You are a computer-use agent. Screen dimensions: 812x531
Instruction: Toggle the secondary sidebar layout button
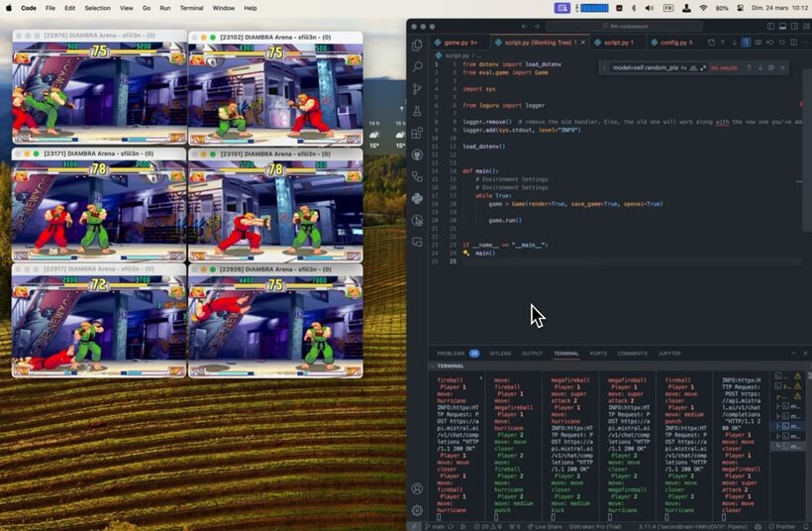794,26
